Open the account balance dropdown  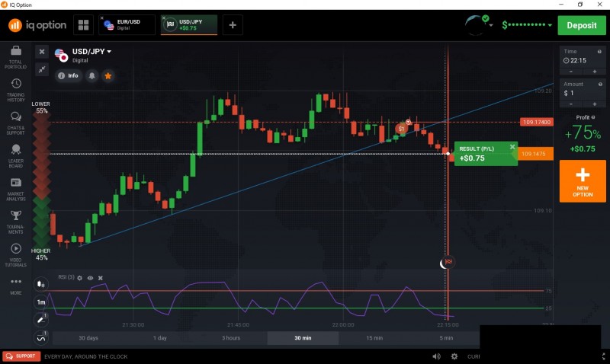coord(527,25)
